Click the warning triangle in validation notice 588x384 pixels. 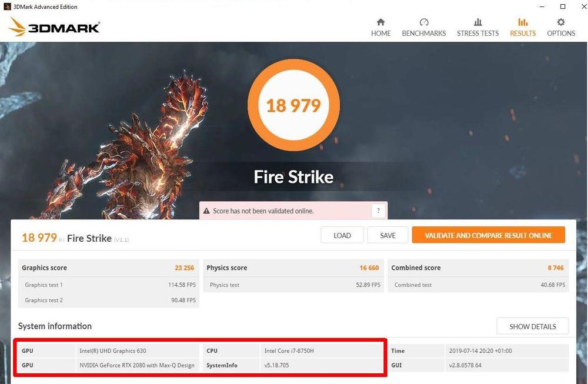(206, 211)
